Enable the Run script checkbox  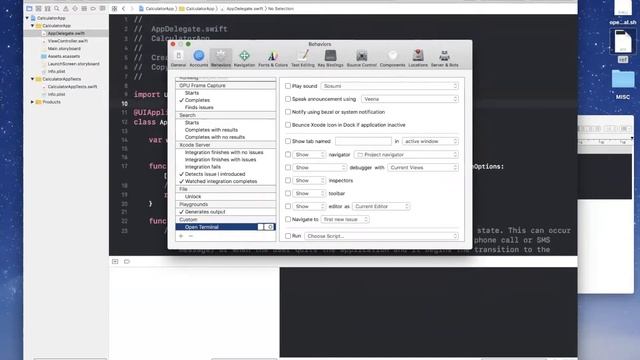pos(288,236)
